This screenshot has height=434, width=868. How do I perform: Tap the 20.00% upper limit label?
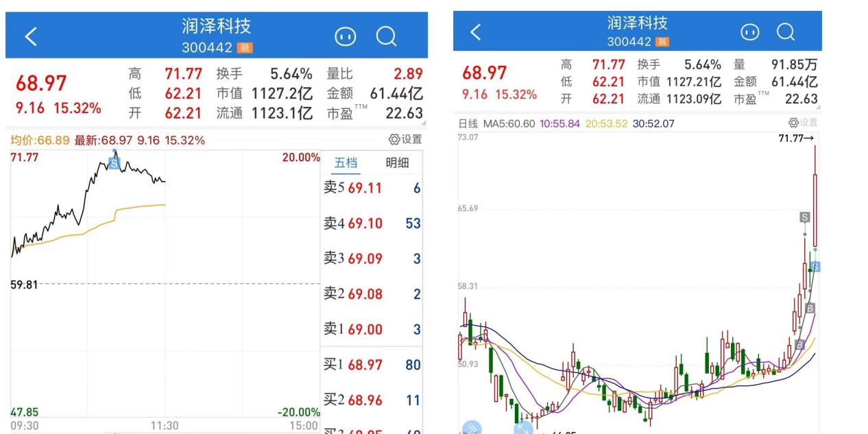click(x=301, y=158)
